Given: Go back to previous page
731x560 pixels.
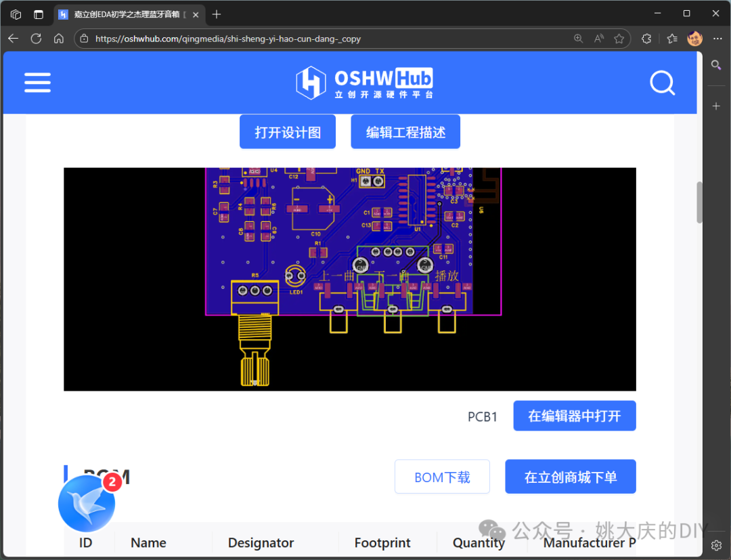Looking at the screenshot, I should coord(13,39).
